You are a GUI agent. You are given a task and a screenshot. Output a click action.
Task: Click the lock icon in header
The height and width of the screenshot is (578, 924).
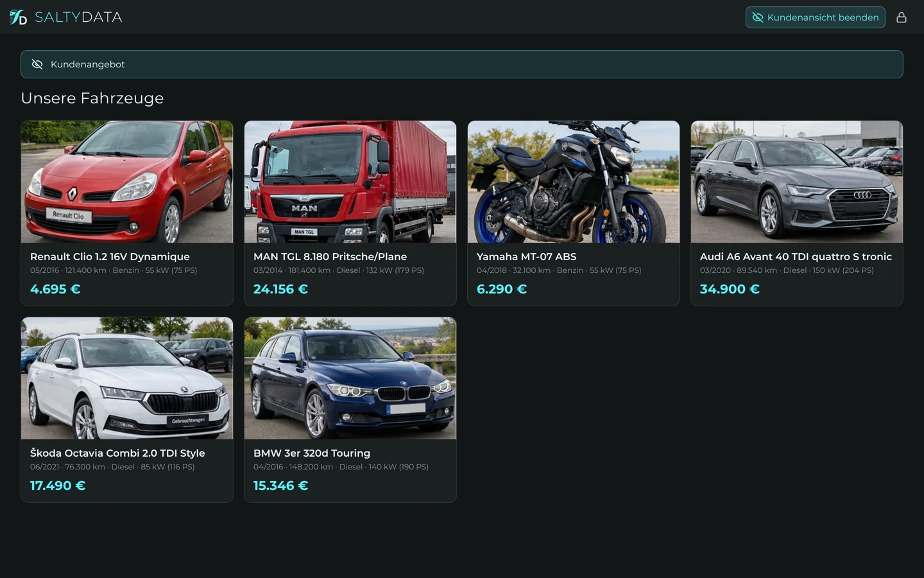902,17
